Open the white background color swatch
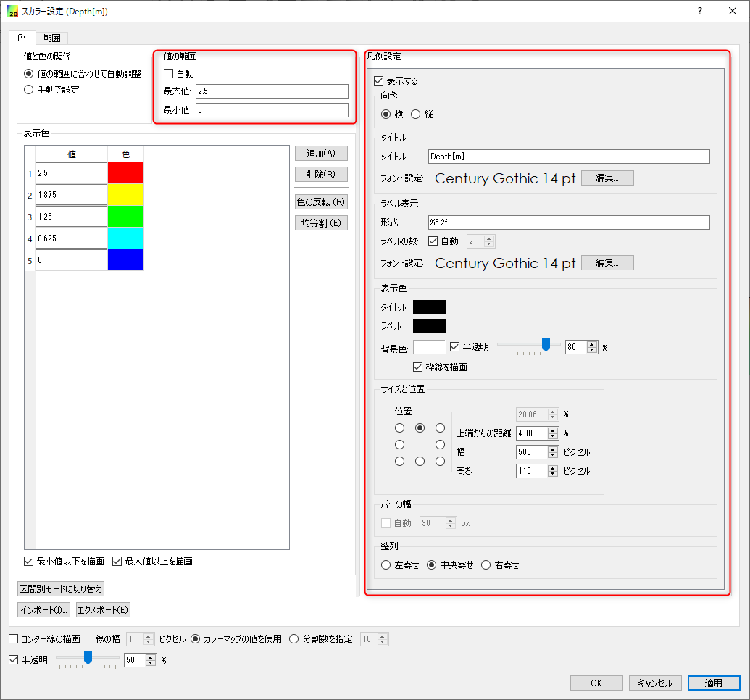Image resolution: width=750 pixels, height=700 pixels. point(429,347)
